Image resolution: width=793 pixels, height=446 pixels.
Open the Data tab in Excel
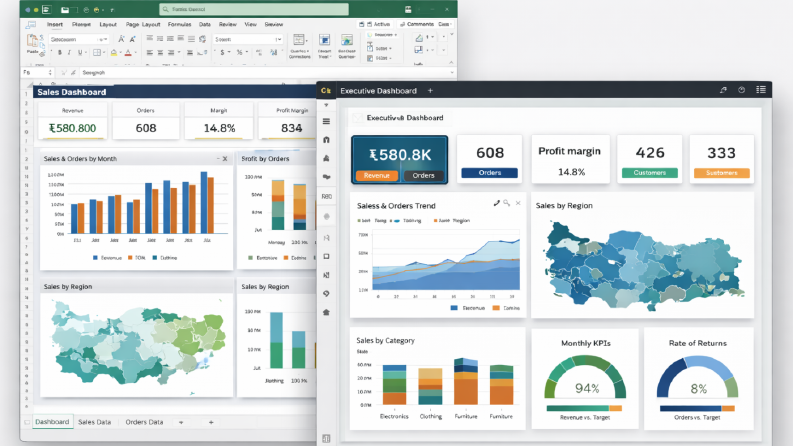(205, 24)
